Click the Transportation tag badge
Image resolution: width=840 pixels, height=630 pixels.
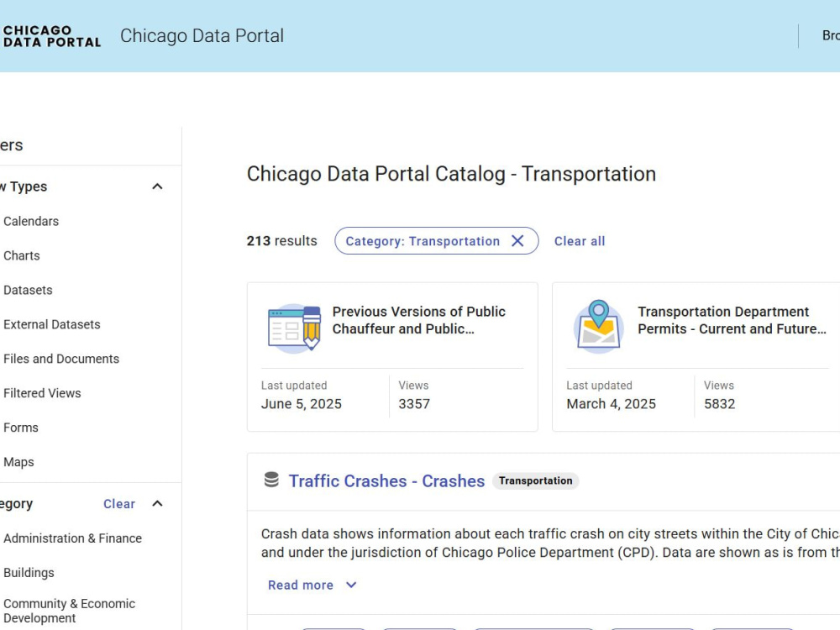(536, 480)
